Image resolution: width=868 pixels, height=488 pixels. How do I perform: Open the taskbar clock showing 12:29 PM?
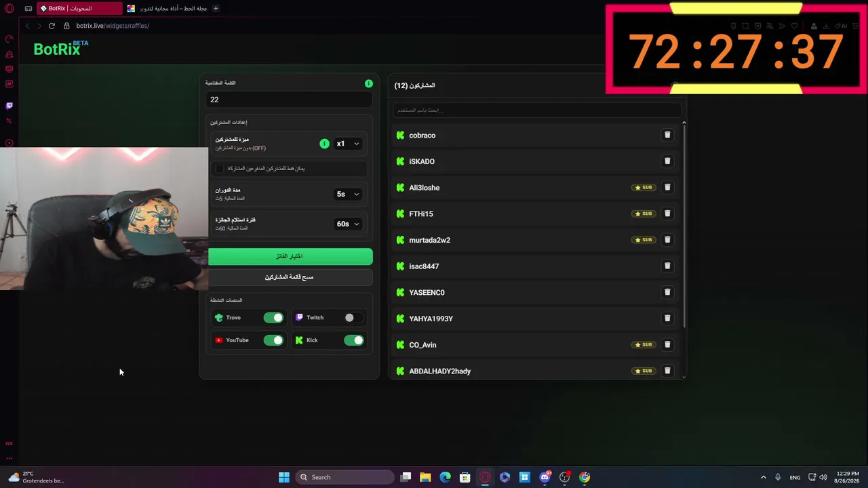pyautogui.click(x=848, y=477)
